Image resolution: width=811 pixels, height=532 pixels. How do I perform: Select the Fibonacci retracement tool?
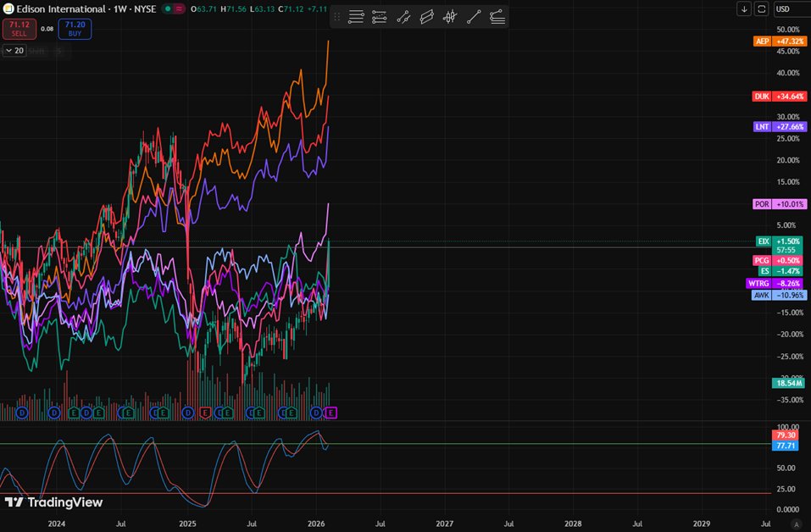click(x=497, y=17)
